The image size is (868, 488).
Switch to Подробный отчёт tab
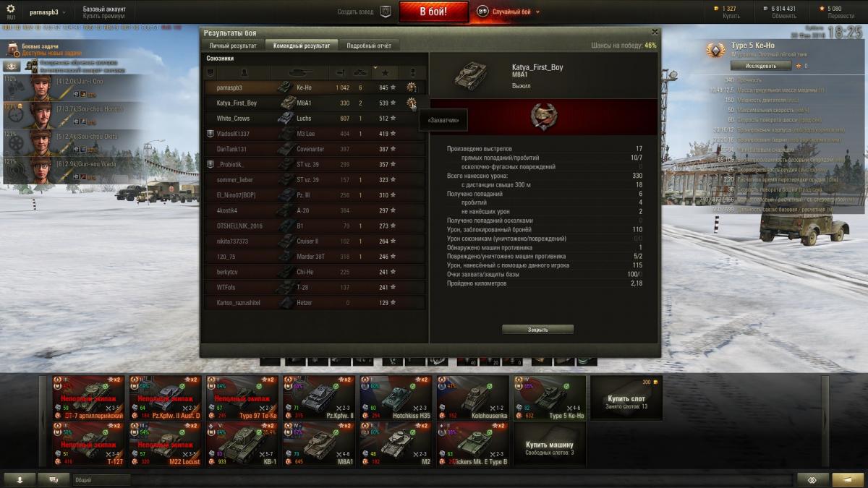click(369, 46)
